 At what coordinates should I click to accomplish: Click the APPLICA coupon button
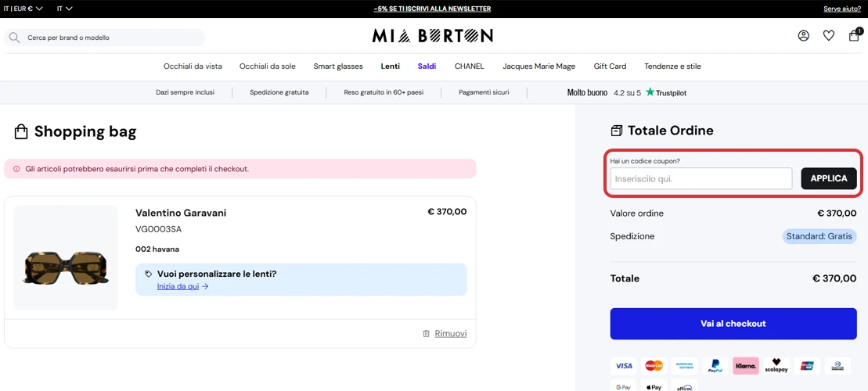[x=829, y=178]
